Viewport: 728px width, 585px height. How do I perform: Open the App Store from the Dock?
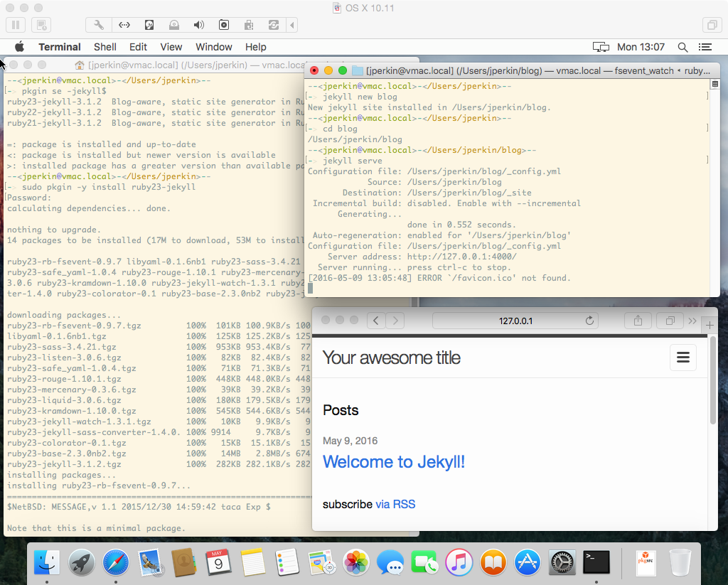528,562
